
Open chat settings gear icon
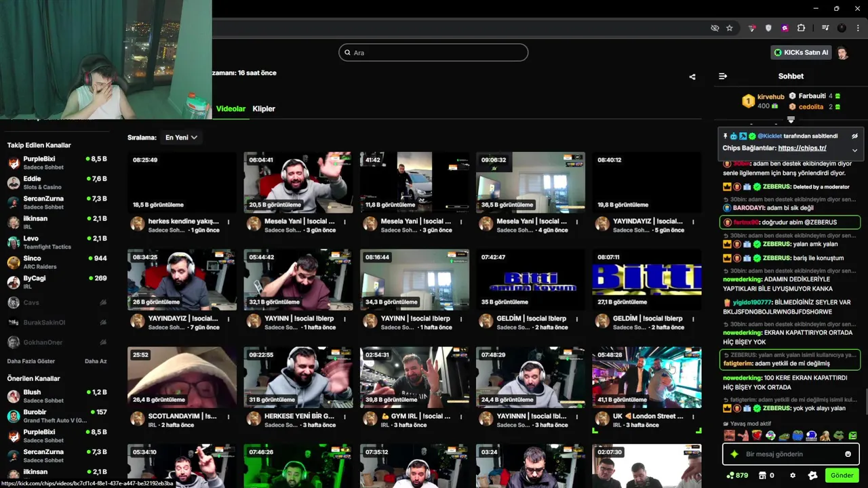click(x=793, y=476)
